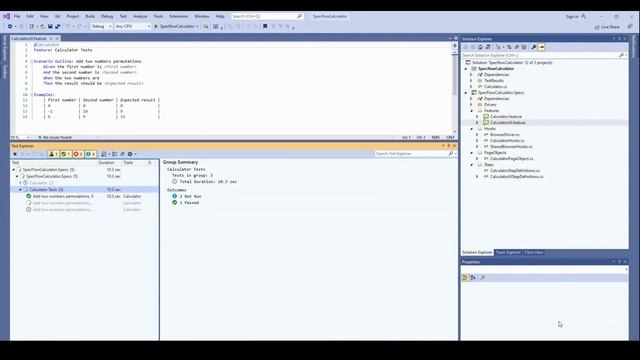Click the Show All Files icon in Solution Explorer
The width and height of the screenshot is (640, 360).
(x=524, y=47)
